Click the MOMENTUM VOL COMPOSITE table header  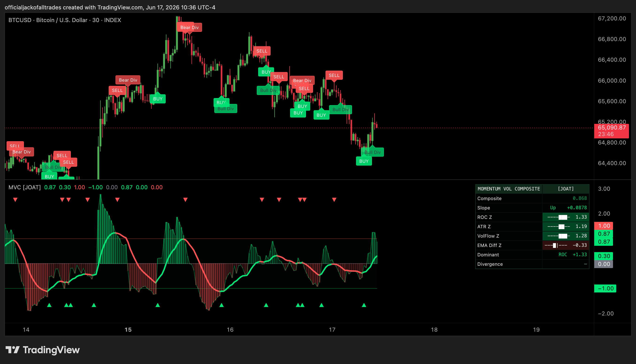point(509,189)
